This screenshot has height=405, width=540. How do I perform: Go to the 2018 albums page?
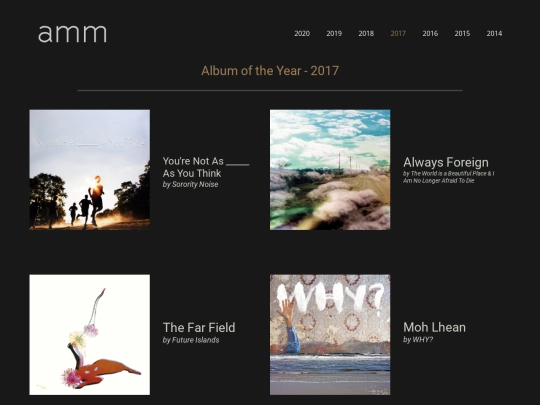coord(366,33)
